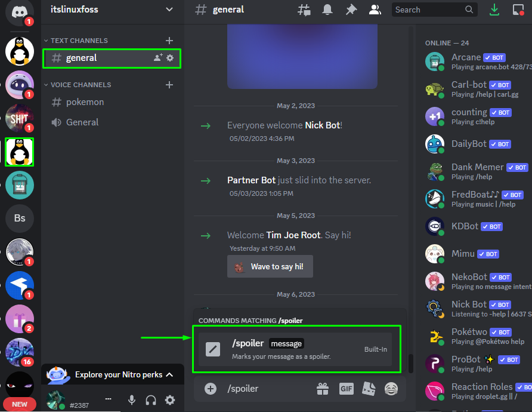Click the search magnifier icon
The width and height of the screenshot is (532, 412).
tap(469, 10)
